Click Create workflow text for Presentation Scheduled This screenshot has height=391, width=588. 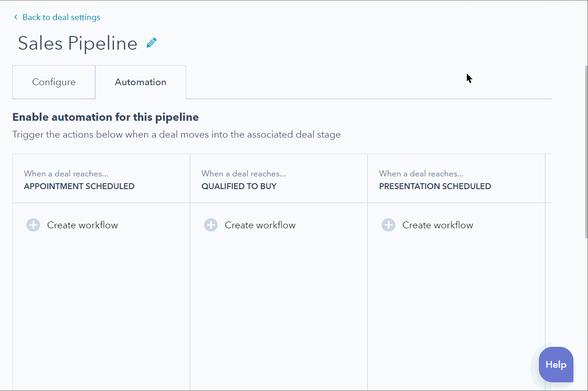(438, 225)
